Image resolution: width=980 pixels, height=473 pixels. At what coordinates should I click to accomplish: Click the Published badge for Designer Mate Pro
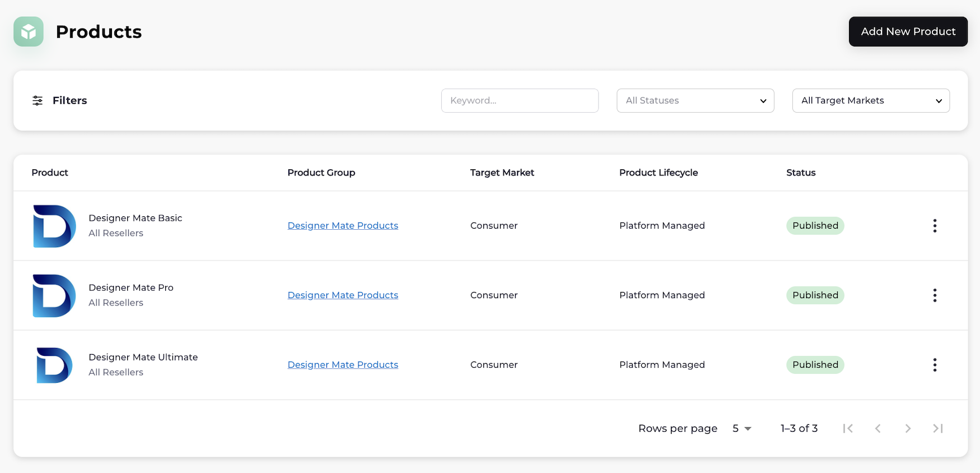coord(815,295)
